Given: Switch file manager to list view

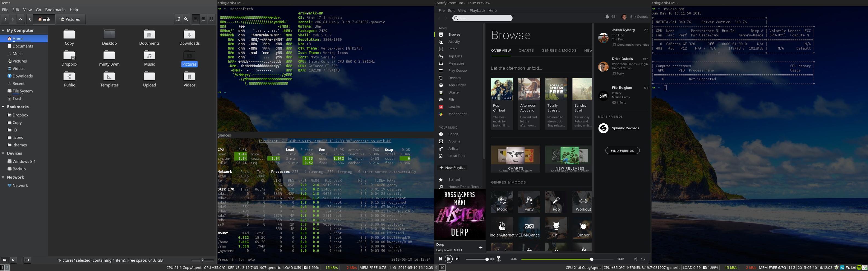Looking at the screenshot, I should coord(204,19).
